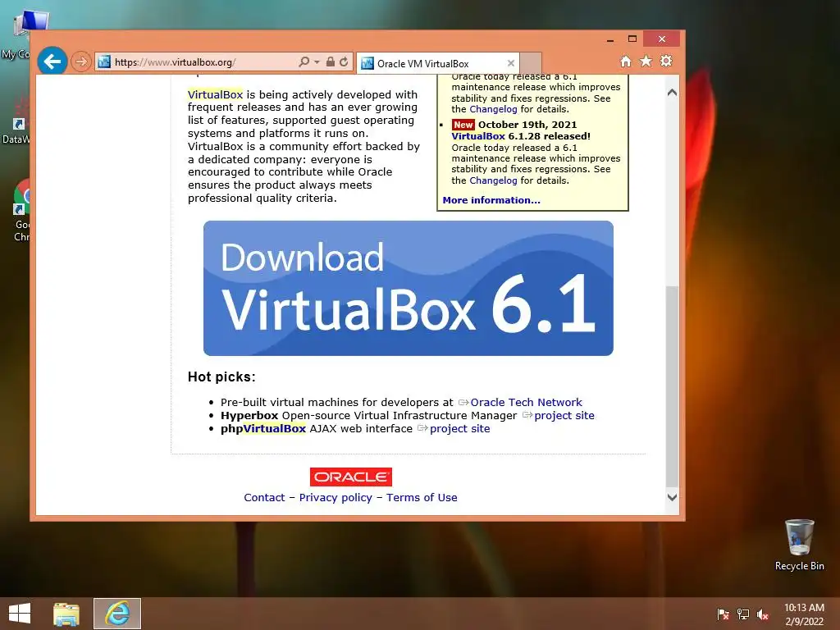Click the taskbar clock showing 10:13 AM
Screen dimensions: 840x630
[804, 614]
